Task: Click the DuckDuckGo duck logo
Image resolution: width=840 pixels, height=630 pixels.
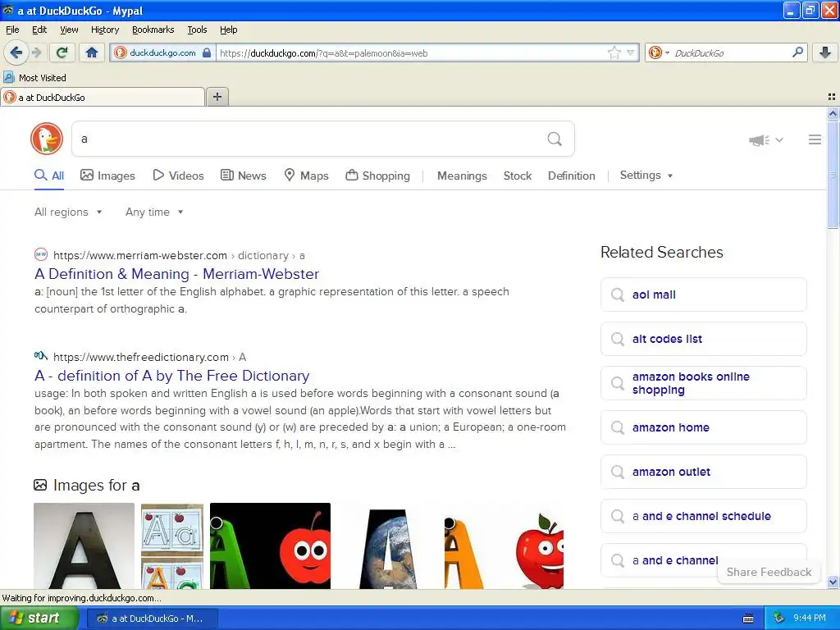Action: tap(47, 139)
